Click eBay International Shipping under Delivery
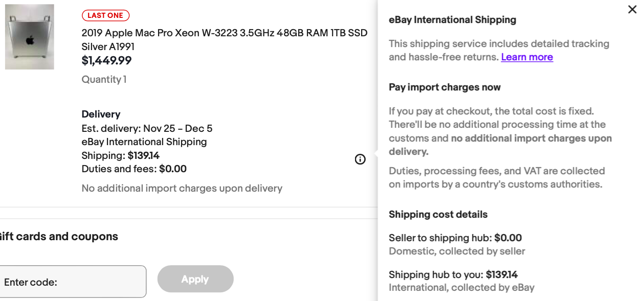 point(144,142)
